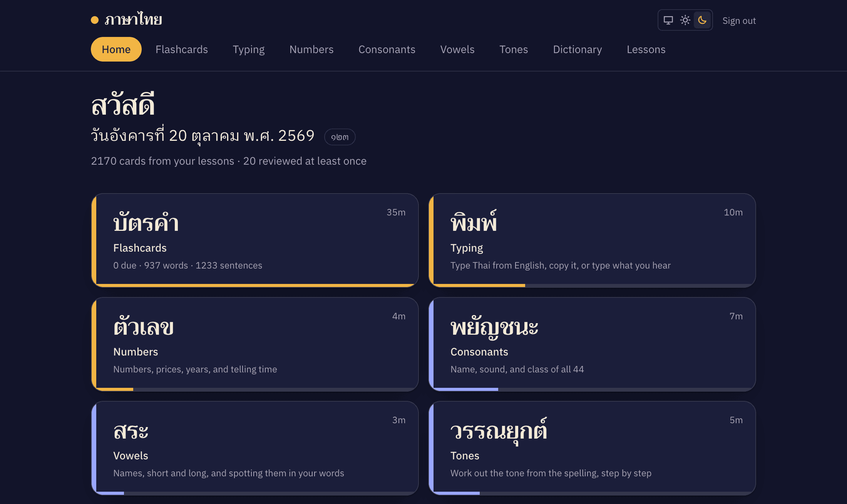Screen dimensions: 847x504
Task: Select dark theme moon icon
Action: point(702,20)
